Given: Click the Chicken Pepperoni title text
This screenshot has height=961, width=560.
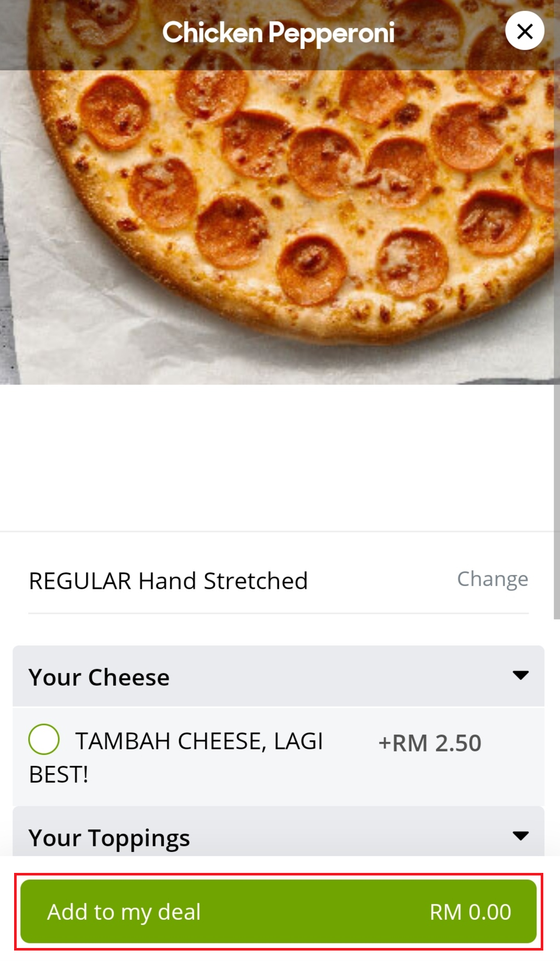Looking at the screenshot, I should [x=278, y=33].
